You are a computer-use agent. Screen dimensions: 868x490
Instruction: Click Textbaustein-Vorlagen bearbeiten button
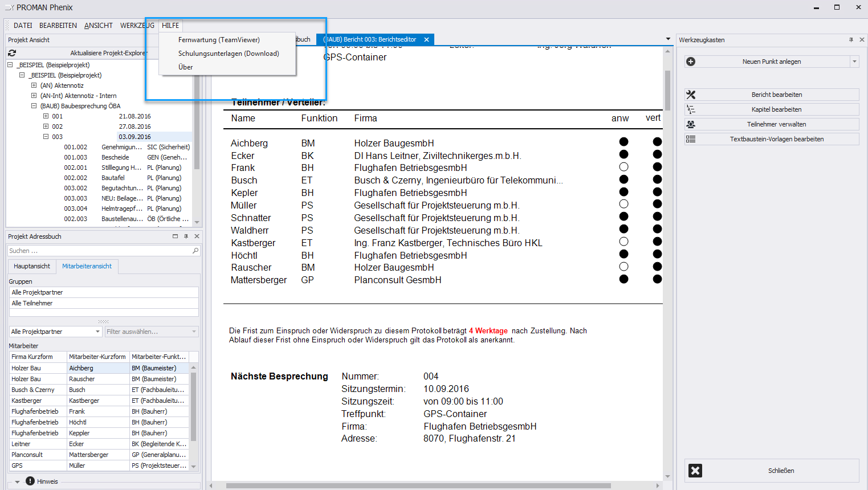point(772,139)
